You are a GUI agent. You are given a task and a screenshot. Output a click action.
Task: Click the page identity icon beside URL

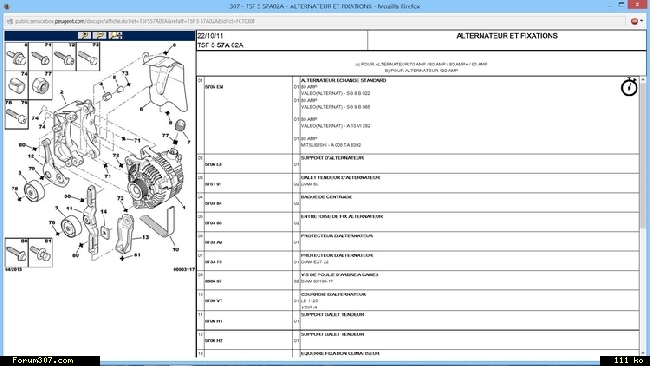[x=10, y=21]
